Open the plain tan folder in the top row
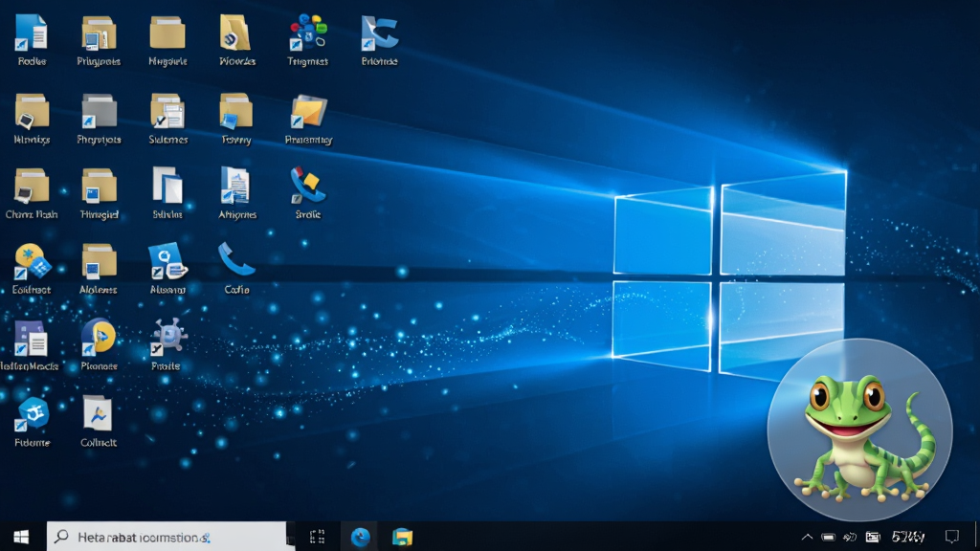 pos(167,33)
